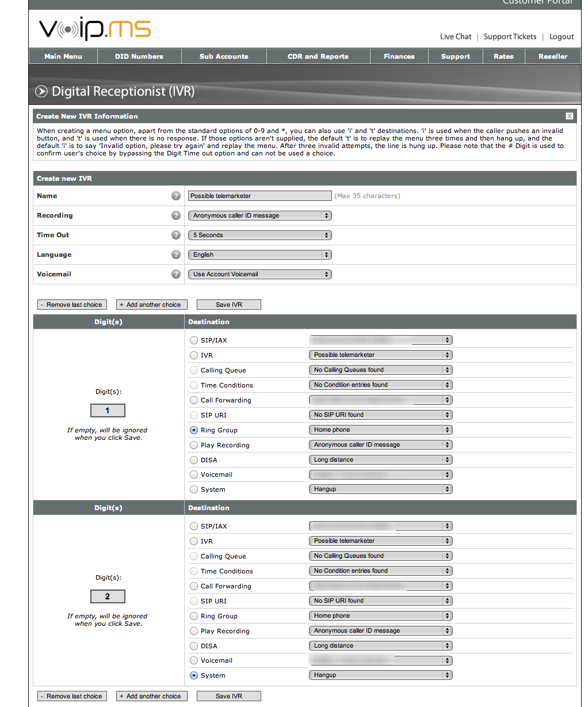Image resolution: width=588 pixels, height=707 pixels.
Task: Select System radio for digit 1
Action: (194, 489)
